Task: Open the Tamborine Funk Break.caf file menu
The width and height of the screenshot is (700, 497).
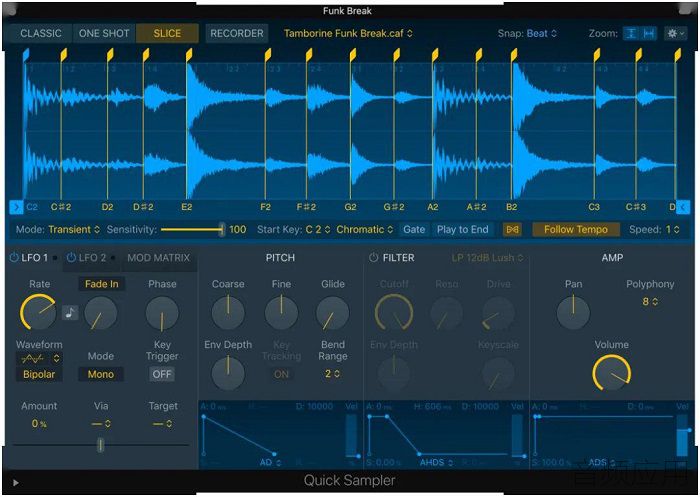Action: coord(348,33)
